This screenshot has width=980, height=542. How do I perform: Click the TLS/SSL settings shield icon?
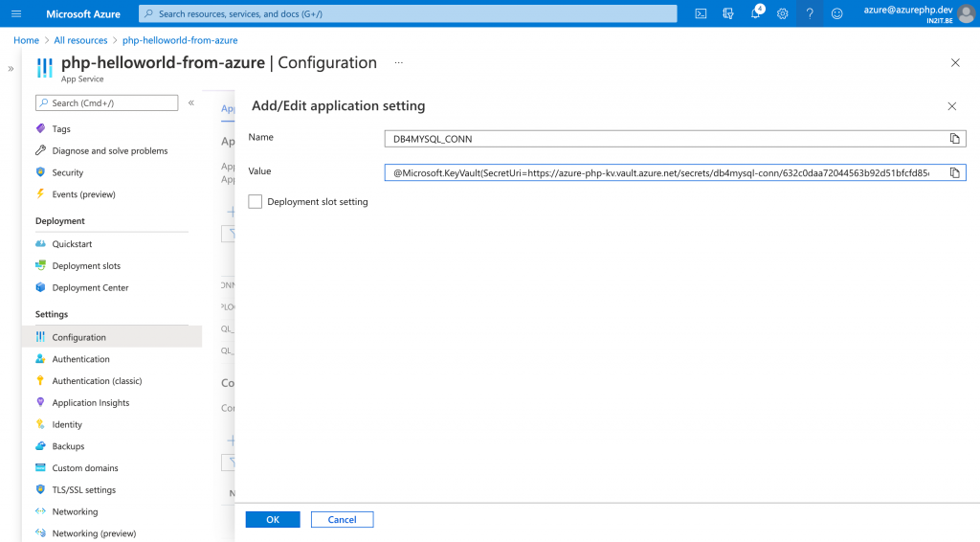(40, 489)
